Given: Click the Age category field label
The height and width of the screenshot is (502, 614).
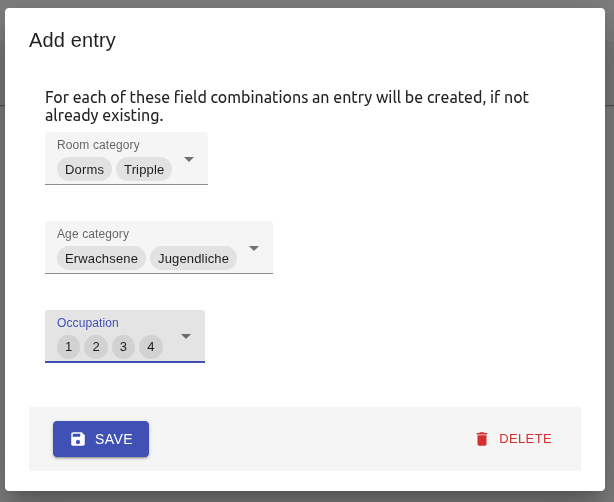Looking at the screenshot, I should tap(93, 234).
